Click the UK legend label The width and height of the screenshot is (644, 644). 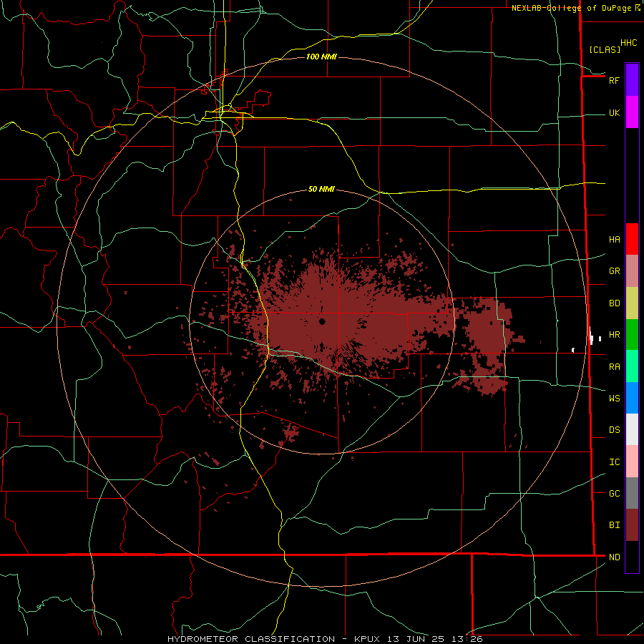click(x=614, y=112)
